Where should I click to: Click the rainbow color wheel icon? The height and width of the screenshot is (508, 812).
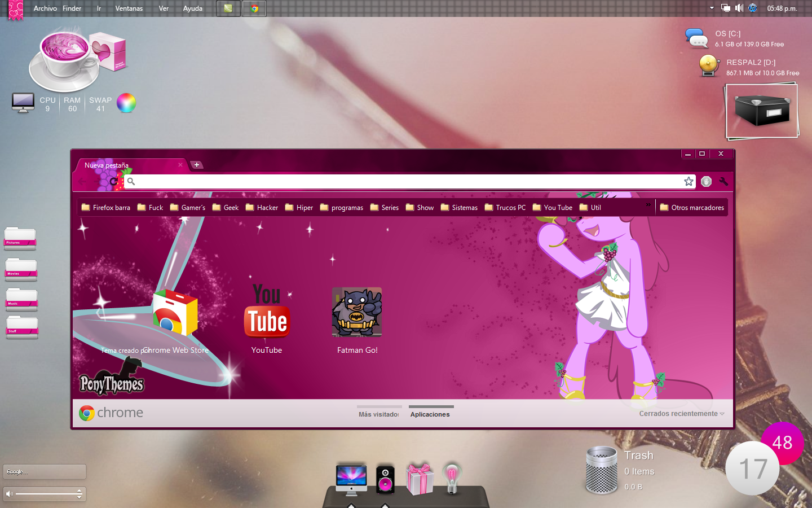tap(126, 103)
